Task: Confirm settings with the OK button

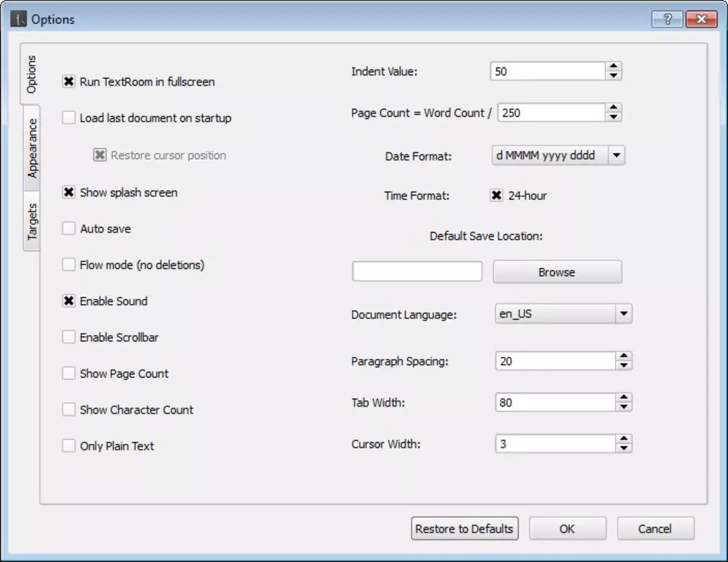Action: pos(567,528)
